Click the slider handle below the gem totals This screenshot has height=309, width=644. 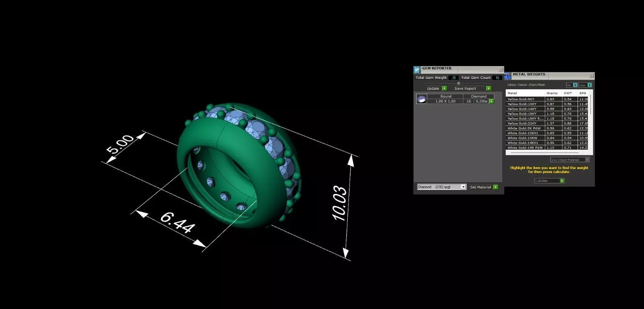click(x=458, y=83)
